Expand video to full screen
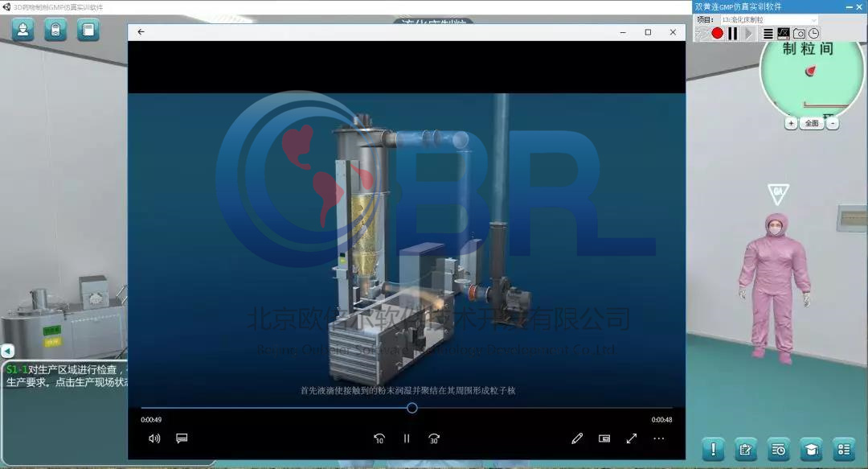Image resolution: width=868 pixels, height=469 pixels. (x=632, y=438)
